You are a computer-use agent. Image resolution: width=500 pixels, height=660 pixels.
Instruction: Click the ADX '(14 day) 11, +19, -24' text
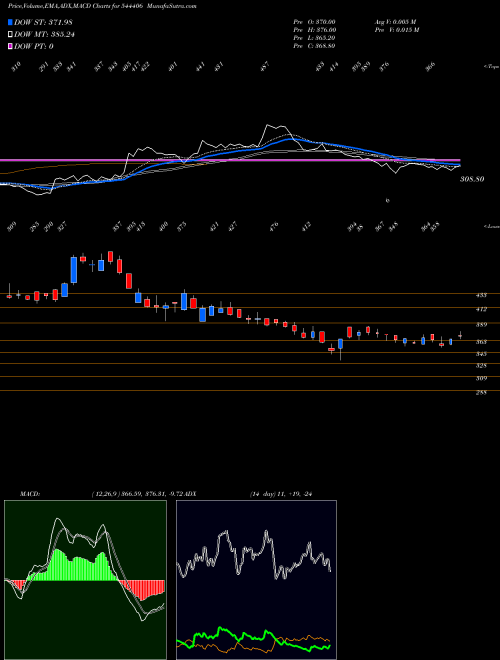click(283, 494)
